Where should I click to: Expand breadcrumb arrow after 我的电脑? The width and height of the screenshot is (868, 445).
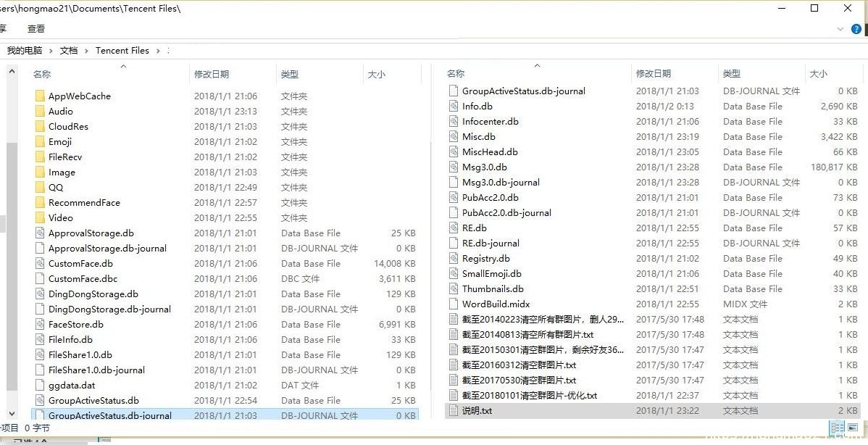(x=51, y=50)
